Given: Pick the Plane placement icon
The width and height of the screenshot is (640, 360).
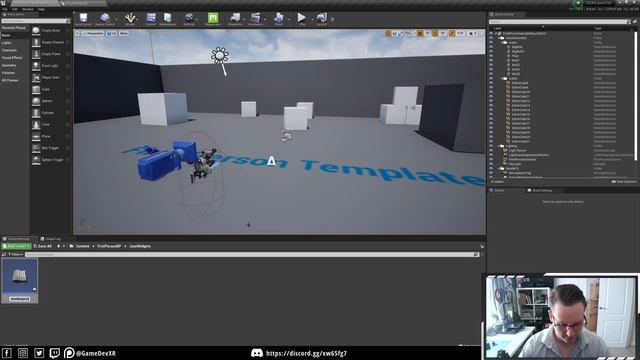Looking at the screenshot, I should click(x=36, y=136).
